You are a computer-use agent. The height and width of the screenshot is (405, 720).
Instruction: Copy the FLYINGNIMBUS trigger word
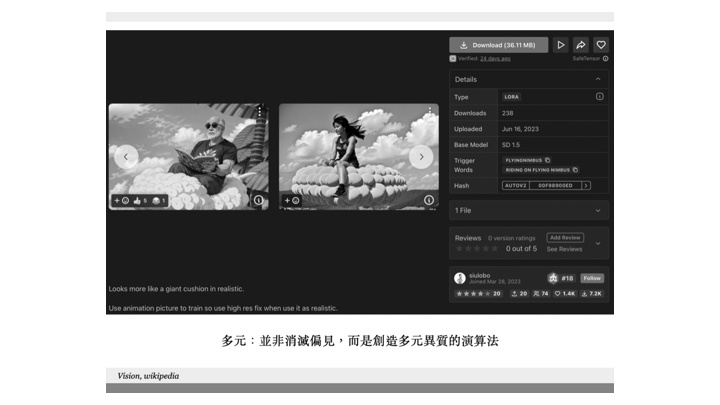tap(547, 160)
